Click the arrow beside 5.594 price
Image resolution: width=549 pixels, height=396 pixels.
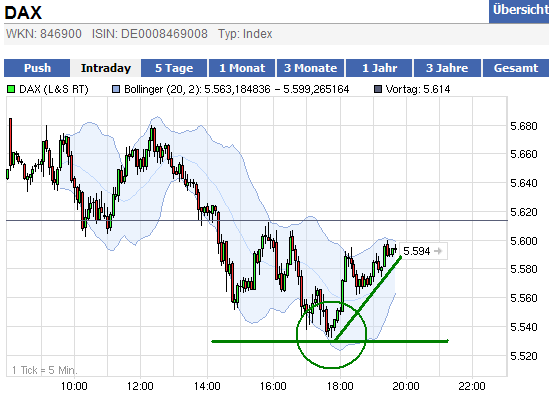(438, 251)
